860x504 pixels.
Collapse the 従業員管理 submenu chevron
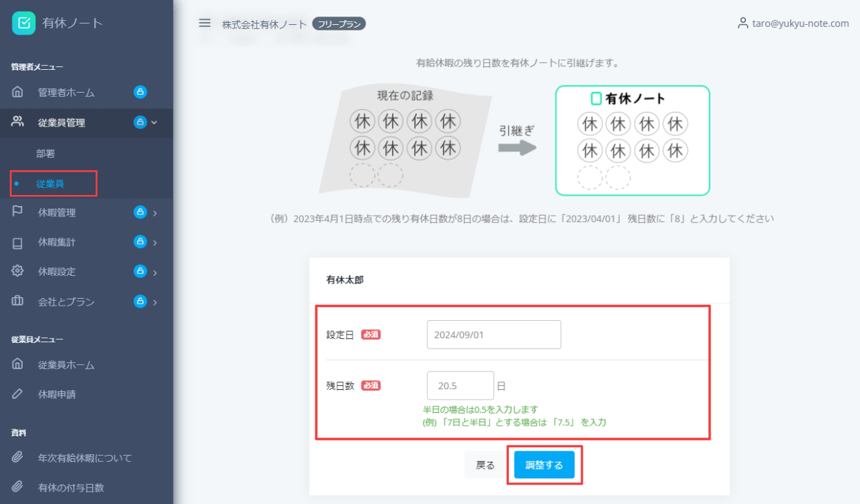(x=155, y=123)
